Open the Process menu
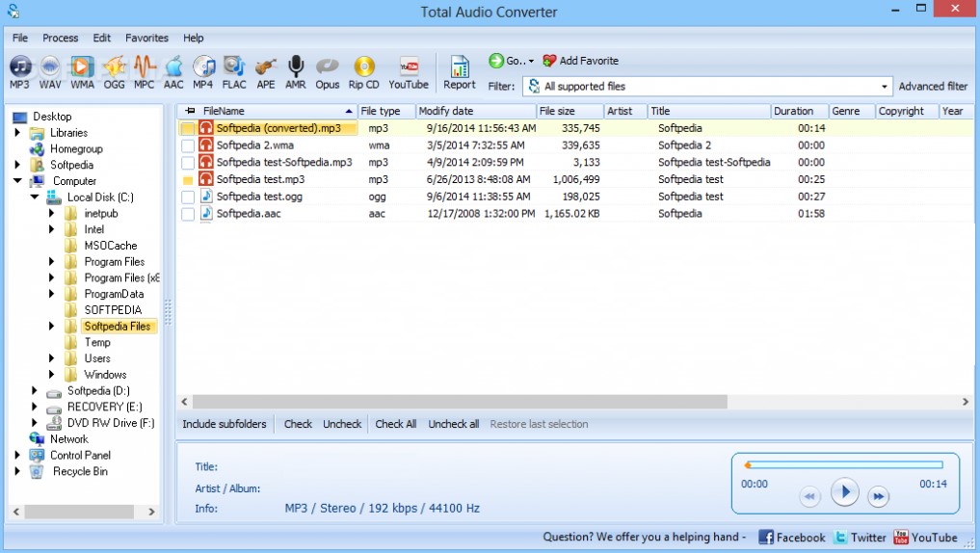This screenshot has height=553, width=980. [60, 38]
